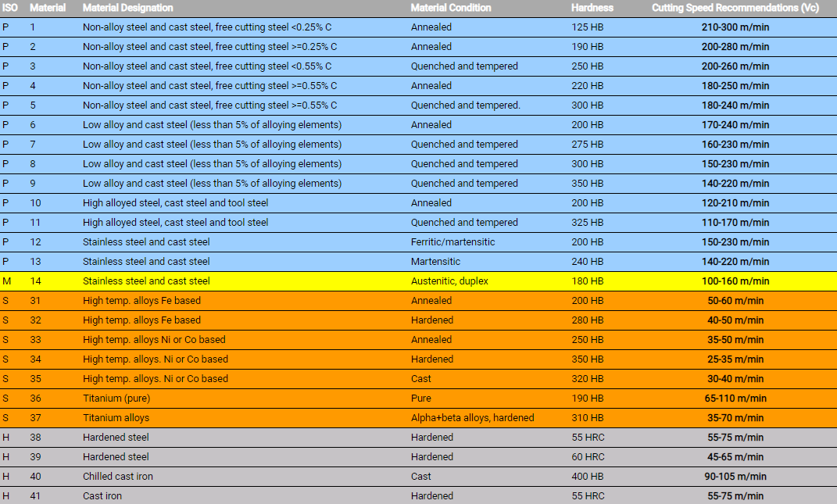Screen dimensions: 837x504
Task: Click the '325 HB' hardness value
Action: 587,223
